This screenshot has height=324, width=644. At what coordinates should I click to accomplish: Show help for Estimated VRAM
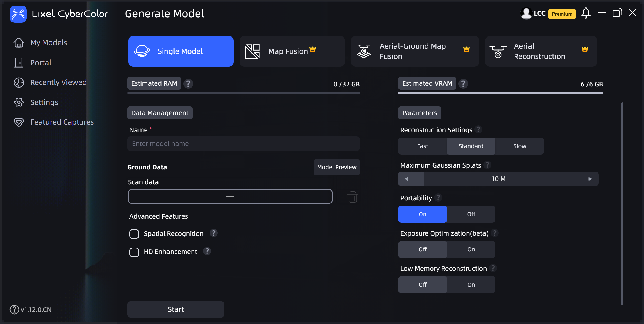coord(463,84)
